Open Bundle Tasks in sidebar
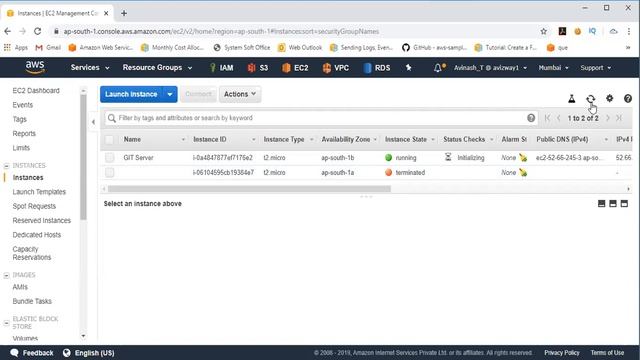This screenshot has height=360, width=640. pos(32,301)
